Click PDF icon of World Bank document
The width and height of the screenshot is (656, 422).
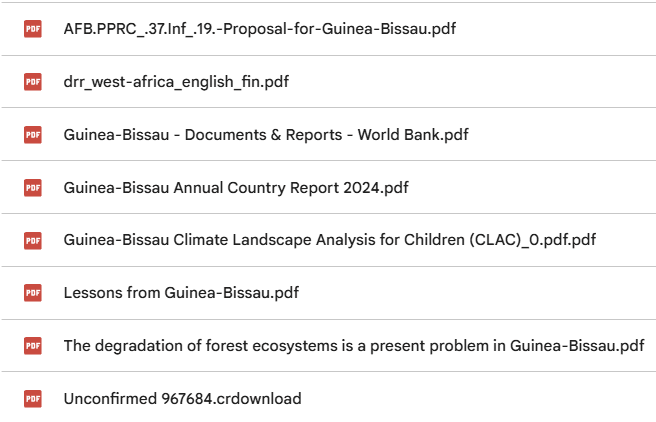(33, 135)
